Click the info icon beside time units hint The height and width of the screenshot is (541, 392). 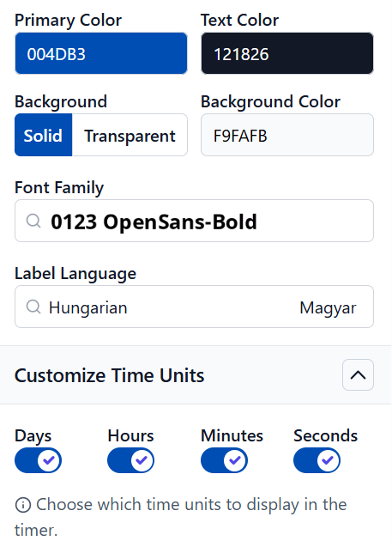(23, 505)
